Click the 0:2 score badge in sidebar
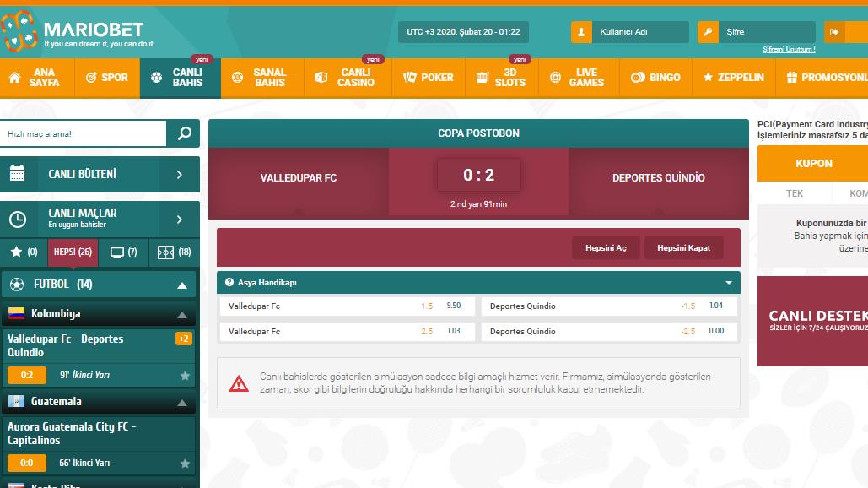This screenshot has height=488, width=868. pos(27,375)
